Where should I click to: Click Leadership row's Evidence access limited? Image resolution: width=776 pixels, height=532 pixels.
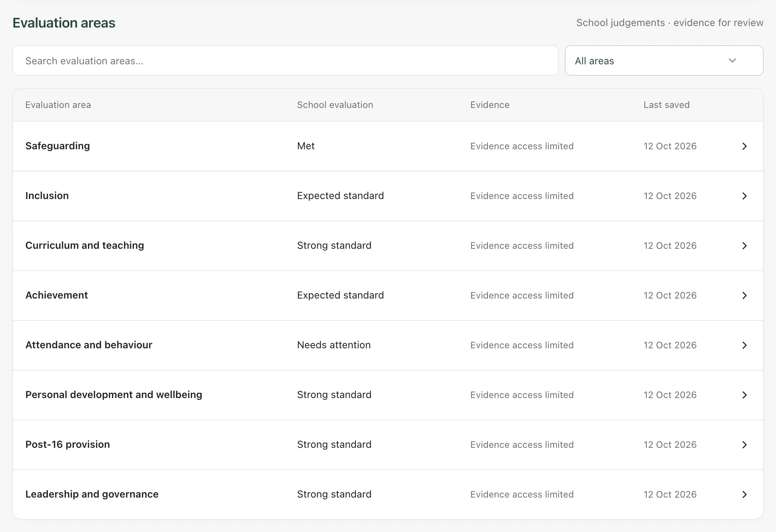pyautogui.click(x=522, y=494)
